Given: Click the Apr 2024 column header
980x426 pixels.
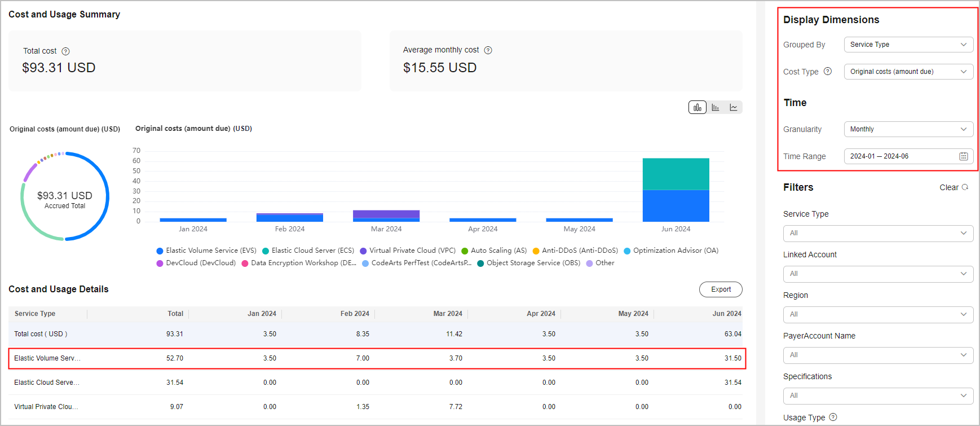Looking at the screenshot, I should coord(541,314).
